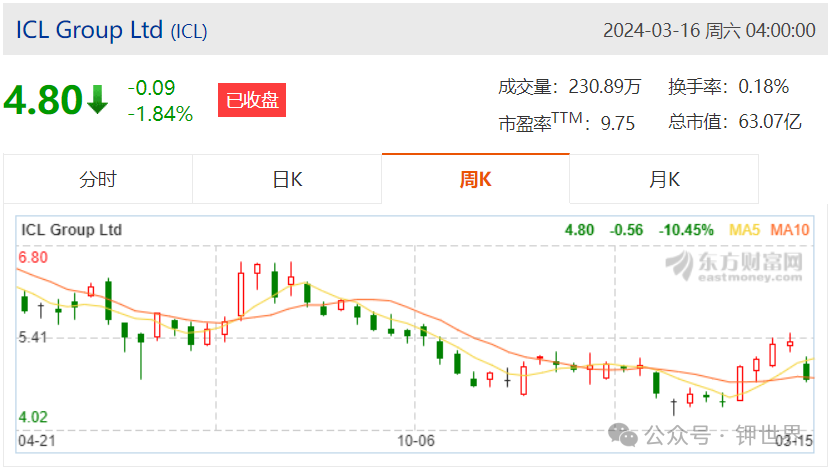Switch to the 月K tab
Viewport: 829px width, 468px height.
click(664, 179)
